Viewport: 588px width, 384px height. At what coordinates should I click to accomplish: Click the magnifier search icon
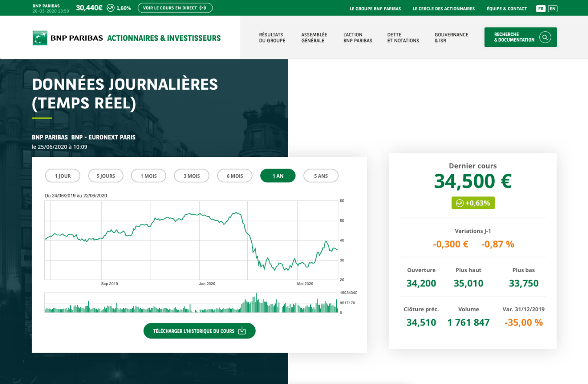pyautogui.click(x=545, y=37)
